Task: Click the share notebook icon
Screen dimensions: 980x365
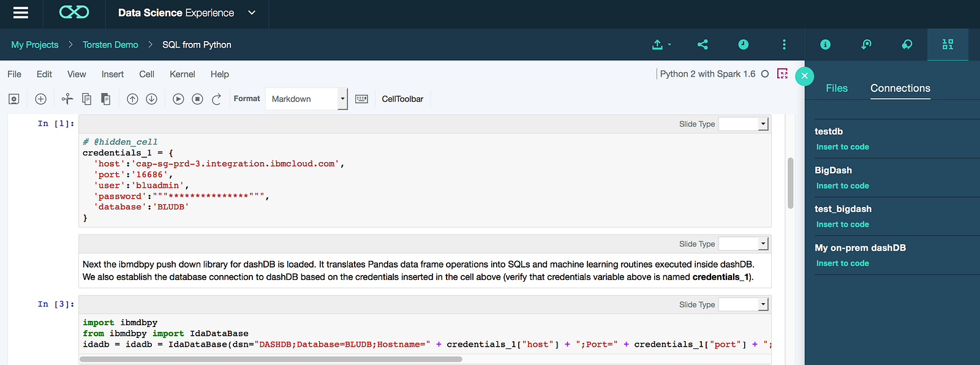Action: (x=703, y=45)
